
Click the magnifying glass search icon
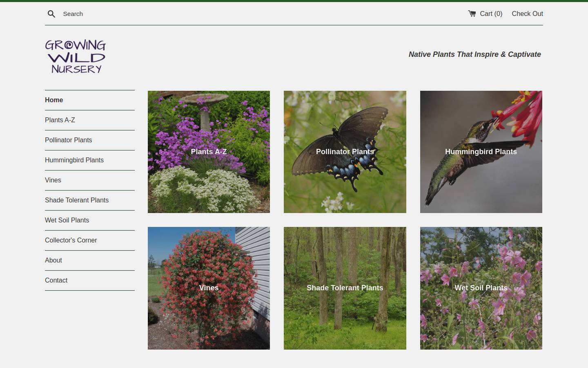[x=51, y=14]
